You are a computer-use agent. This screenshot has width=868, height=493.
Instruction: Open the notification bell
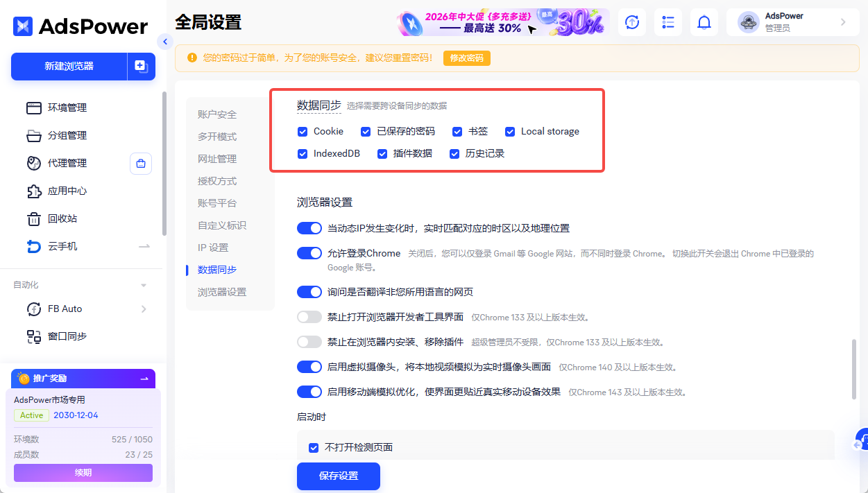[x=704, y=22]
